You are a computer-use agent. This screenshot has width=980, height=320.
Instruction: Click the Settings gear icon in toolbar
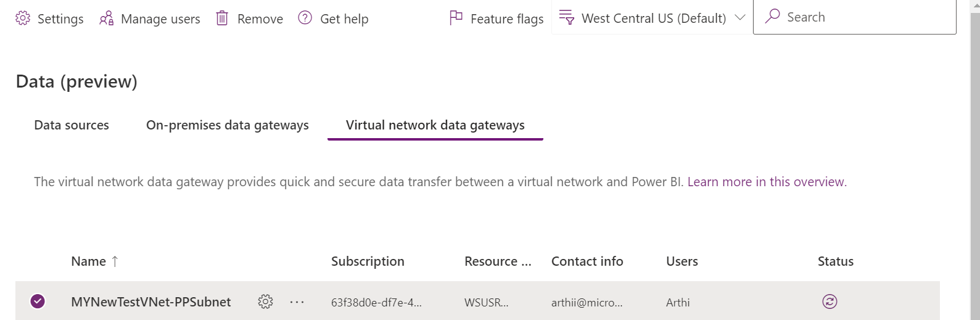pyautogui.click(x=23, y=18)
